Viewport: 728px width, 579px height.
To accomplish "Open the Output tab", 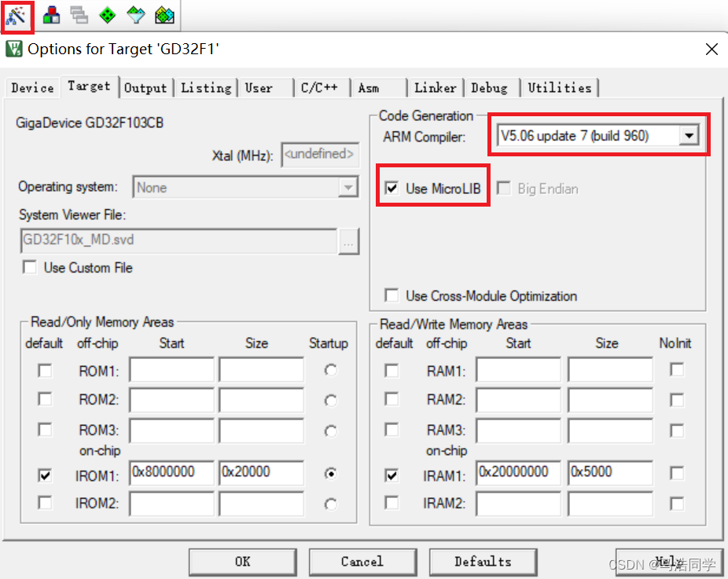I will point(145,88).
